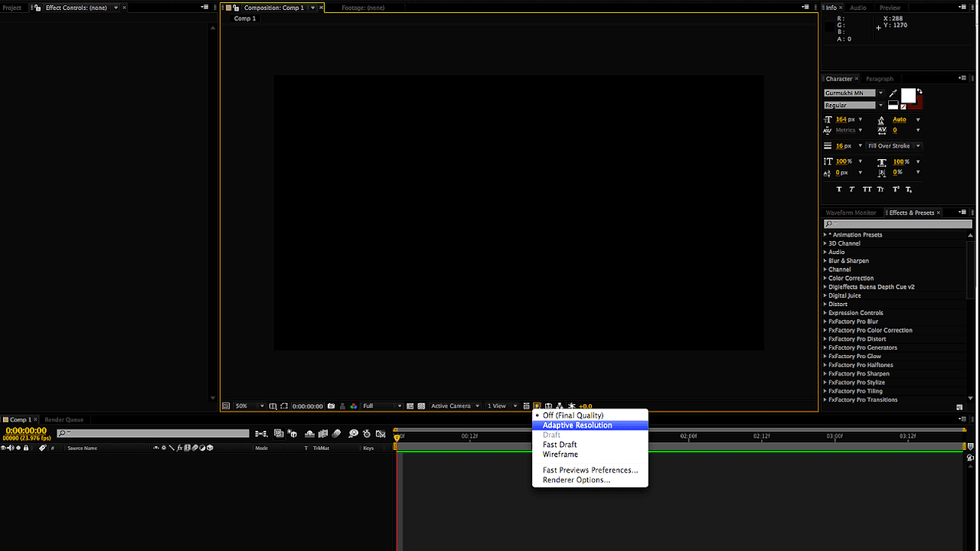
Task: Open the 1 View layout dropdown
Action: (x=502, y=406)
